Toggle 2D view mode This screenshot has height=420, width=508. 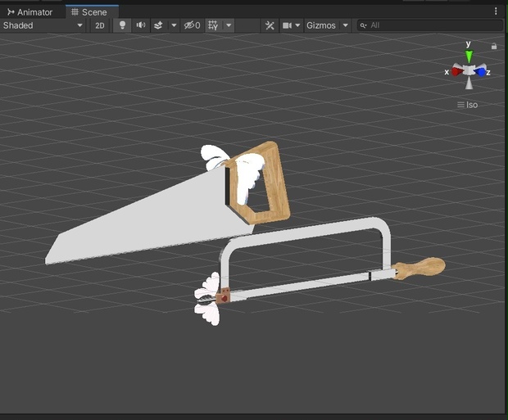100,25
